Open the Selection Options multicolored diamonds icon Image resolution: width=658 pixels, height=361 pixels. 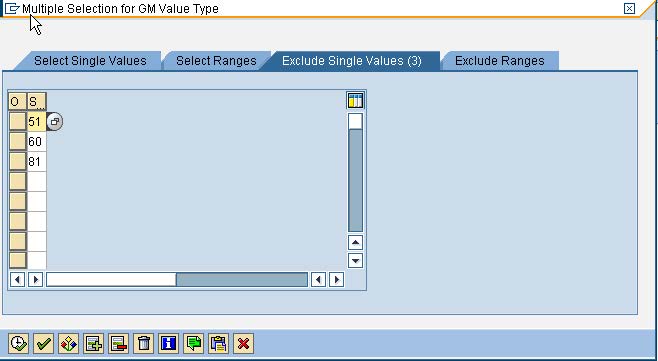(68, 344)
